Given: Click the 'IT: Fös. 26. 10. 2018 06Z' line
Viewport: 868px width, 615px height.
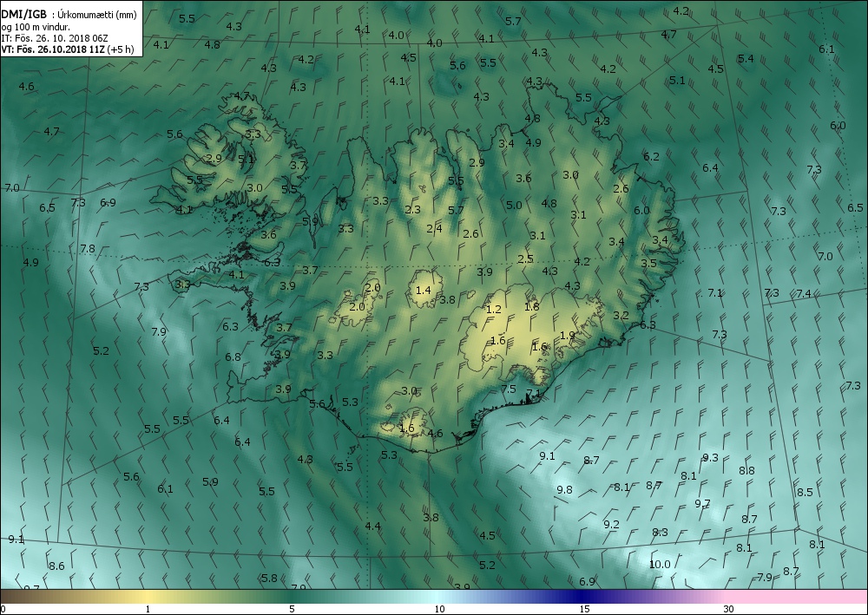Looking at the screenshot, I should [54, 38].
